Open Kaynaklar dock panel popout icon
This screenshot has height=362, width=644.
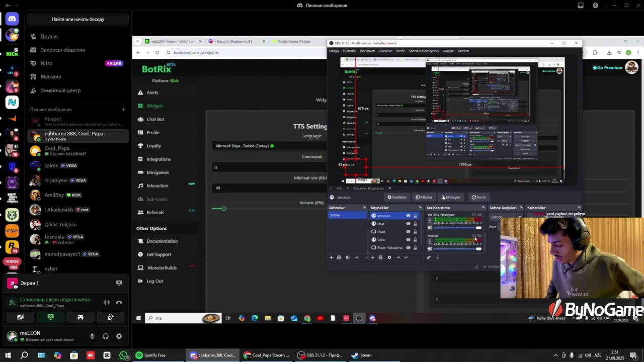(420, 208)
